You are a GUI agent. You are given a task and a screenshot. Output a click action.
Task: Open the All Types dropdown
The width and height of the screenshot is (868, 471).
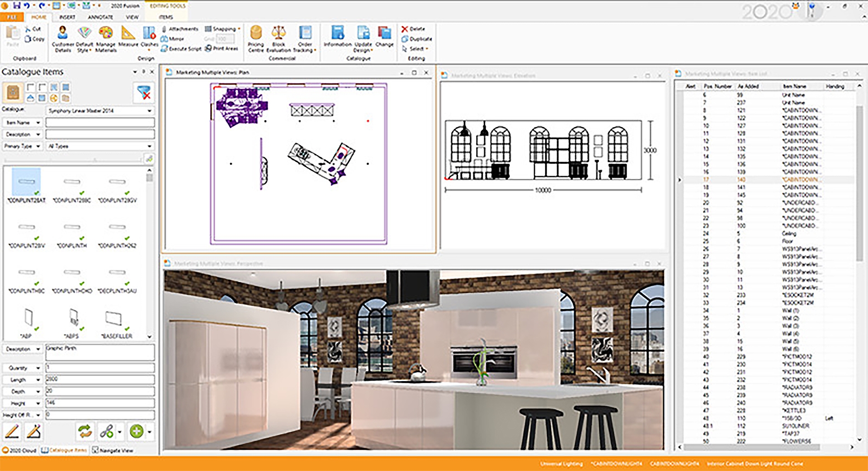149,146
